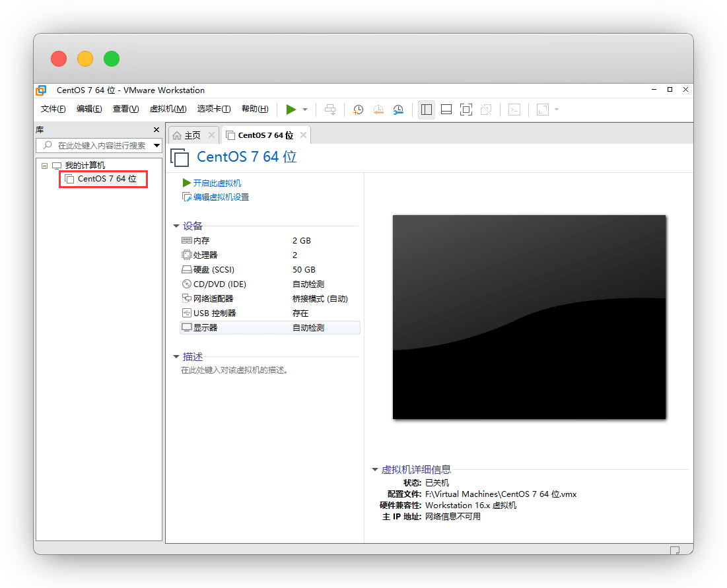Switch to the 主页 tab
Viewport: 727px width, 588px height.
[192, 135]
